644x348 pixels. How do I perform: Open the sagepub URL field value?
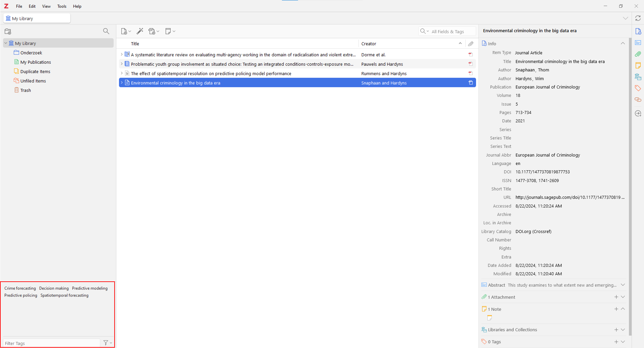[570, 197]
